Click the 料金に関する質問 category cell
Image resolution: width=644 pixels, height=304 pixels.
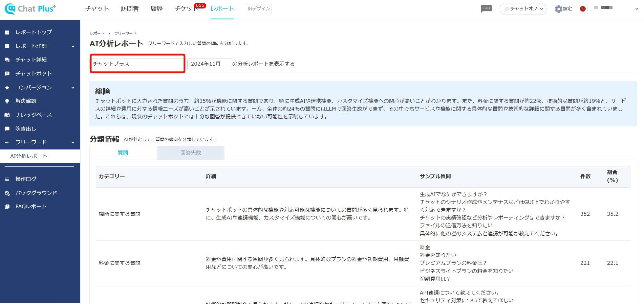[120, 263]
